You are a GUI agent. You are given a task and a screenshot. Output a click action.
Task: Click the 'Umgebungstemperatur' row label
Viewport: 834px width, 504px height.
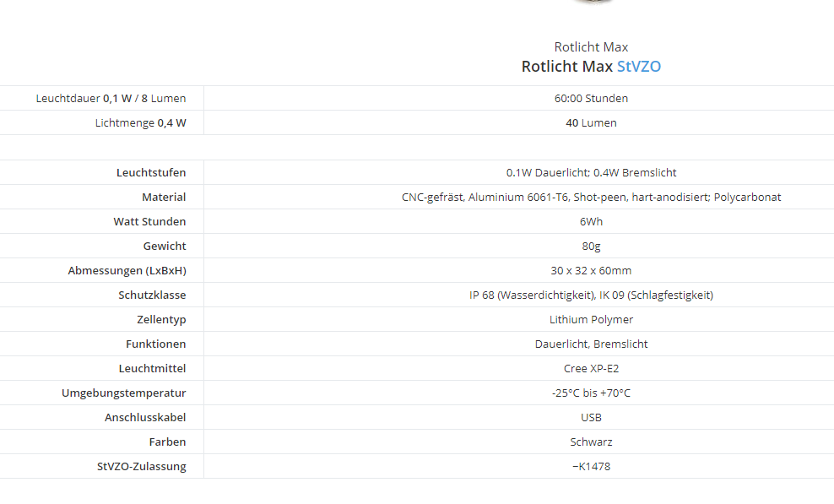click(x=123, y=393)
